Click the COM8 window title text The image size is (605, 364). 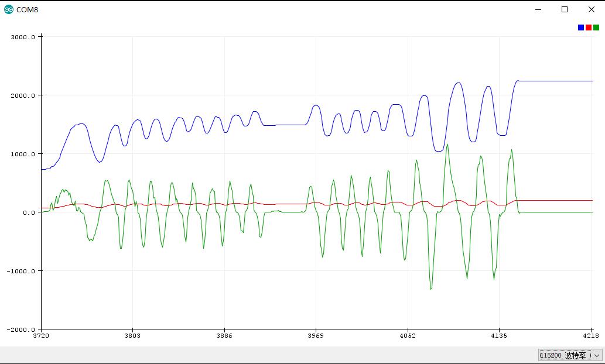[x=27, y=10]
